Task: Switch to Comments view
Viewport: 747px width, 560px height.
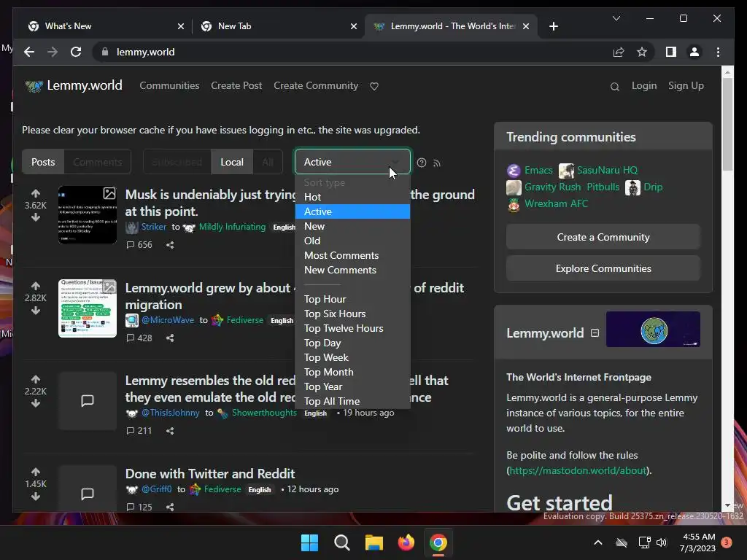Action: pyautogui.click(x=98, y=162)
